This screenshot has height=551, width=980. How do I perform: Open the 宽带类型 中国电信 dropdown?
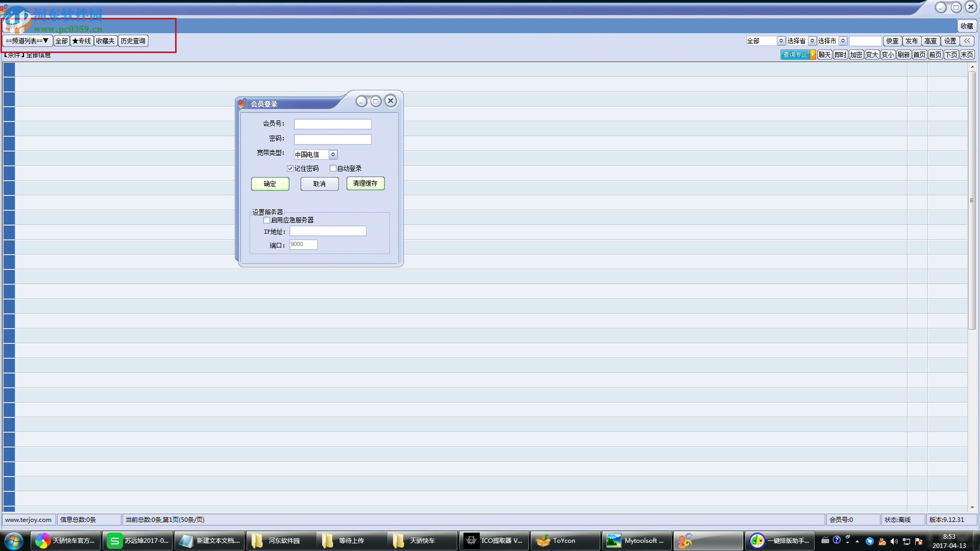[333, 155]
